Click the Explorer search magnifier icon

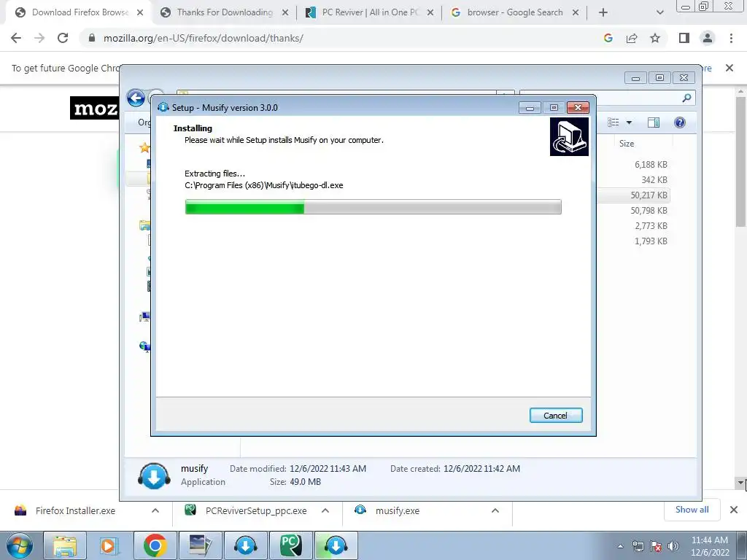(x=686, y=98)
